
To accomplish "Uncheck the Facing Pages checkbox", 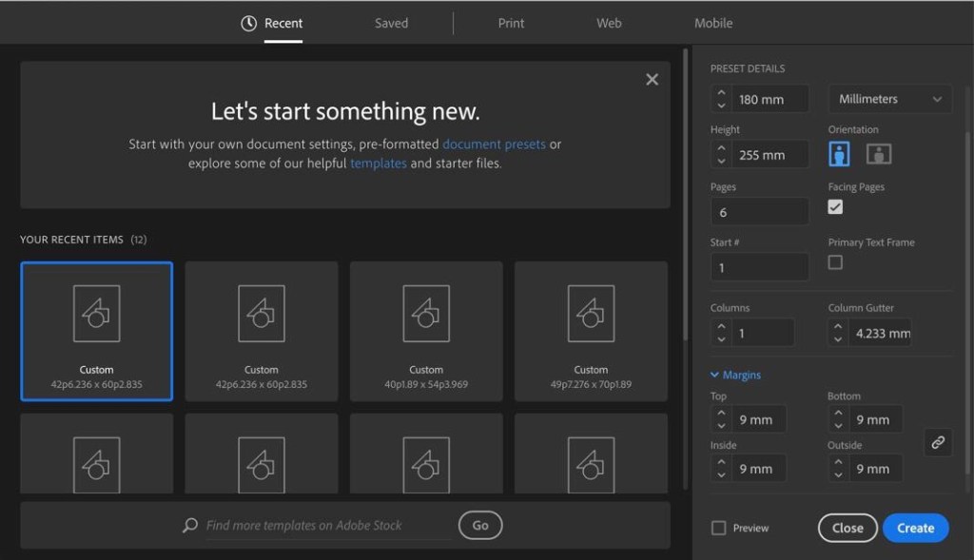I will [835, 206].
